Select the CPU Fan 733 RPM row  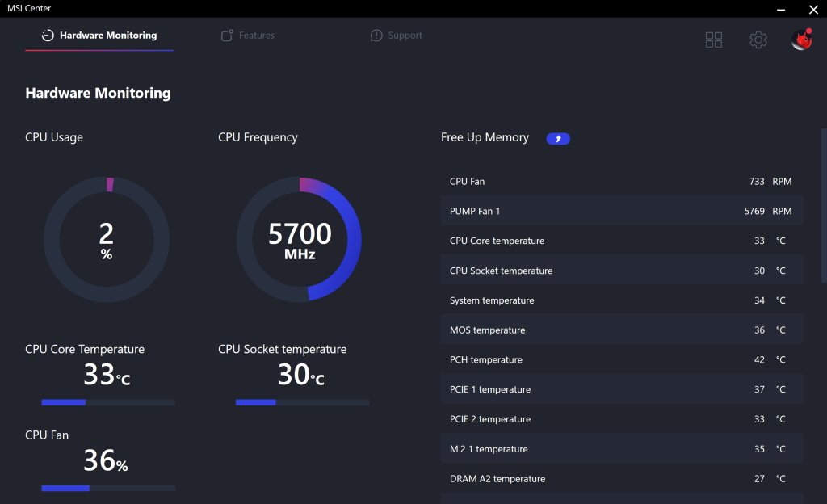[622, 182]
